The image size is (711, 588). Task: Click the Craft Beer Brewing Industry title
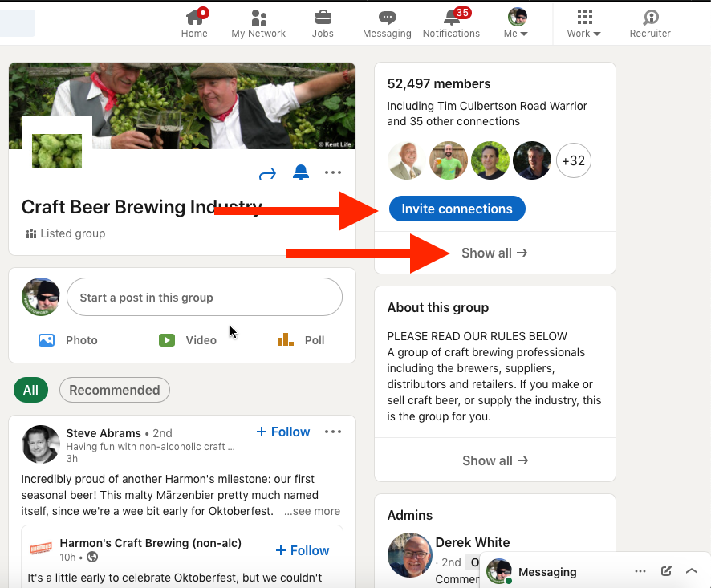coord(142,207)
